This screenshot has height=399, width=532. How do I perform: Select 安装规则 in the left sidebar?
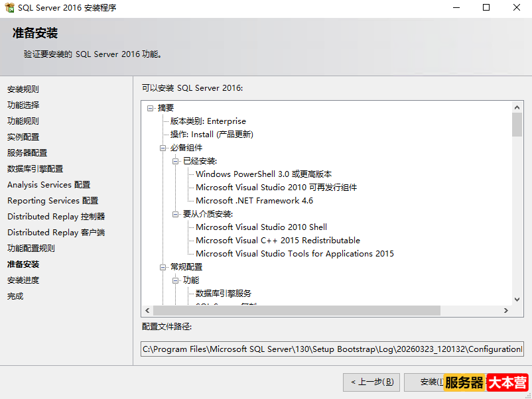click(x=23, y=88)
